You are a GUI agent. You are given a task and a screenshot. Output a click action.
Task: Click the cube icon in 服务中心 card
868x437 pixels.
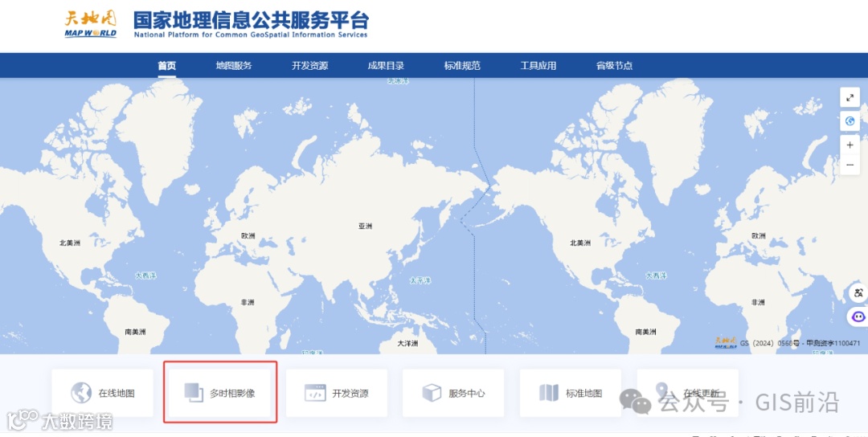tap(432, 393)
